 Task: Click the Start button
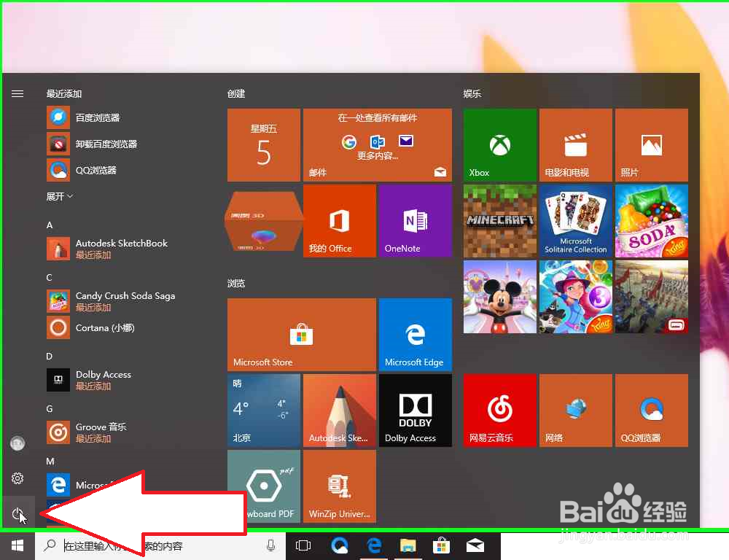17,545
